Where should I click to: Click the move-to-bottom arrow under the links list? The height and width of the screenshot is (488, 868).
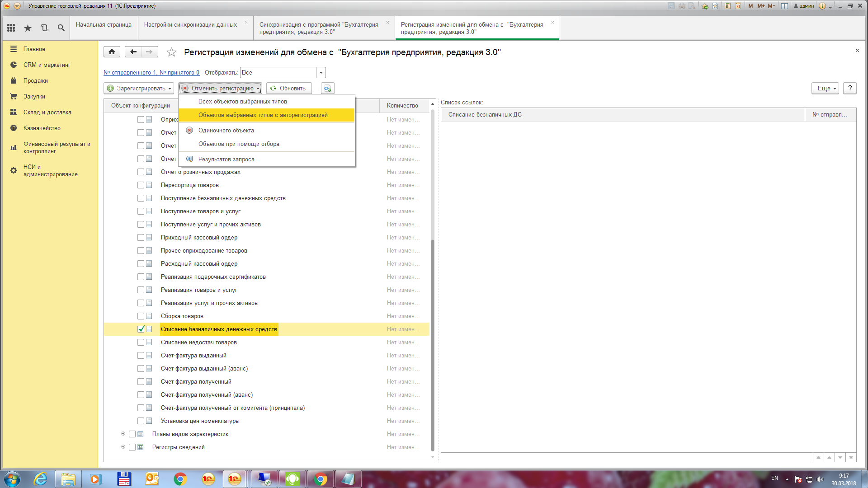[x=851, y=458]
